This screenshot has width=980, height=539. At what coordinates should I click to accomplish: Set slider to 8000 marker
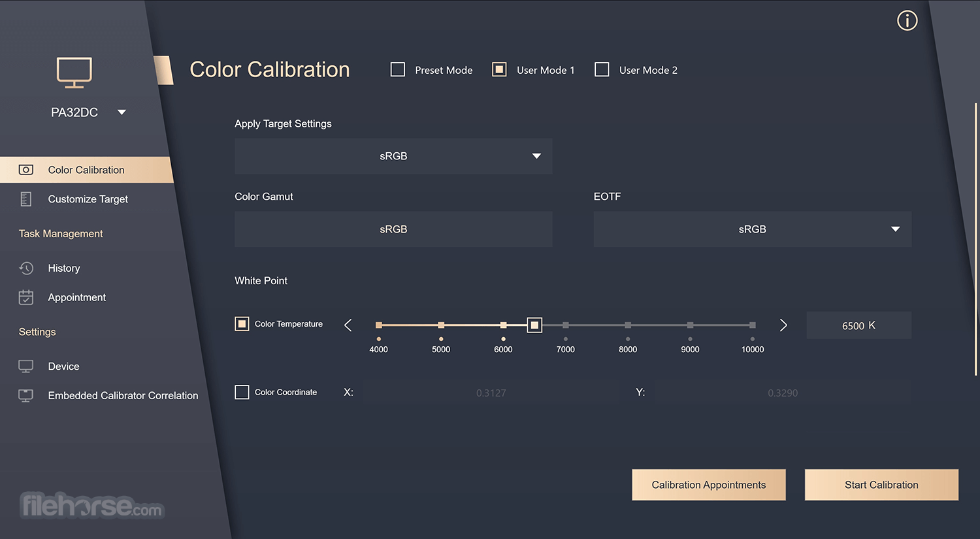click(x=628, y=325)
